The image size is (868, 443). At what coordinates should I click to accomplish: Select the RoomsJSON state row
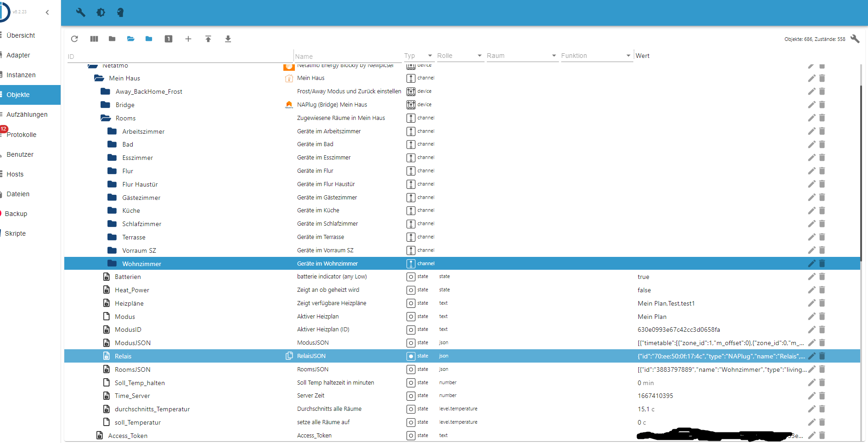coord(462,369)
